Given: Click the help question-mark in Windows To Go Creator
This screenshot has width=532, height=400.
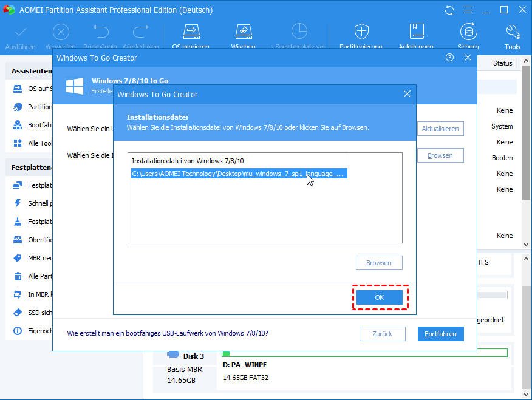Looking at the screenshot, I should point(449,58).
